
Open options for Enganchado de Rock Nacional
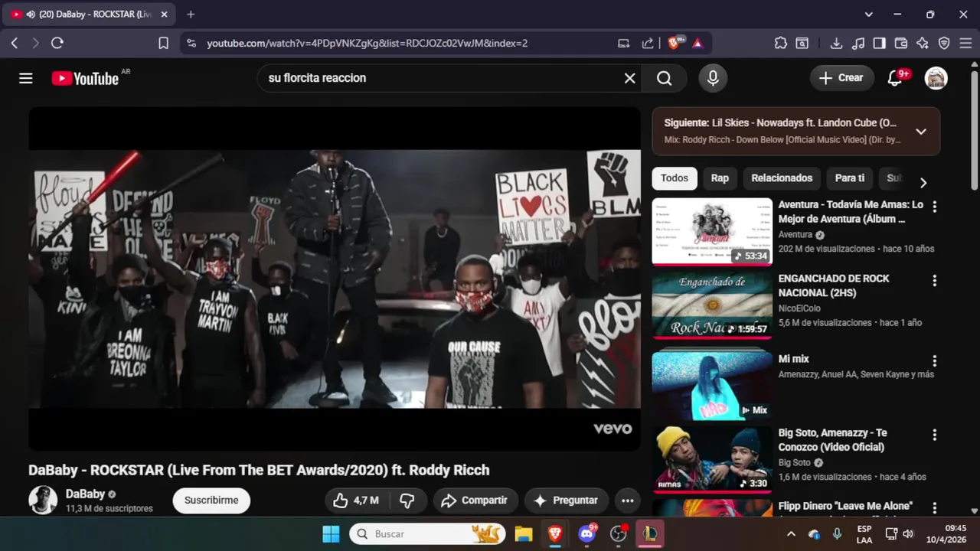click(x=934, y=281)
